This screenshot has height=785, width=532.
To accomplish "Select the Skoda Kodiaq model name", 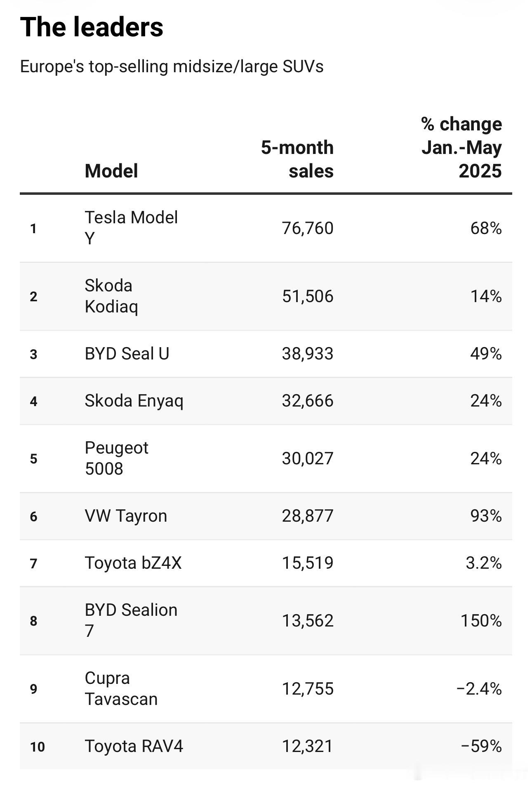I will point(111,296).
